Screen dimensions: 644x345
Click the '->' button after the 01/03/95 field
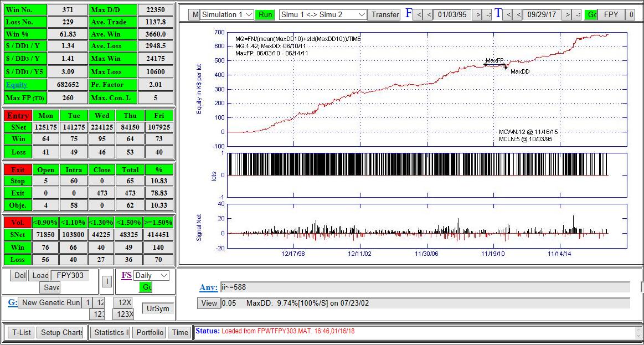(487, 15)
